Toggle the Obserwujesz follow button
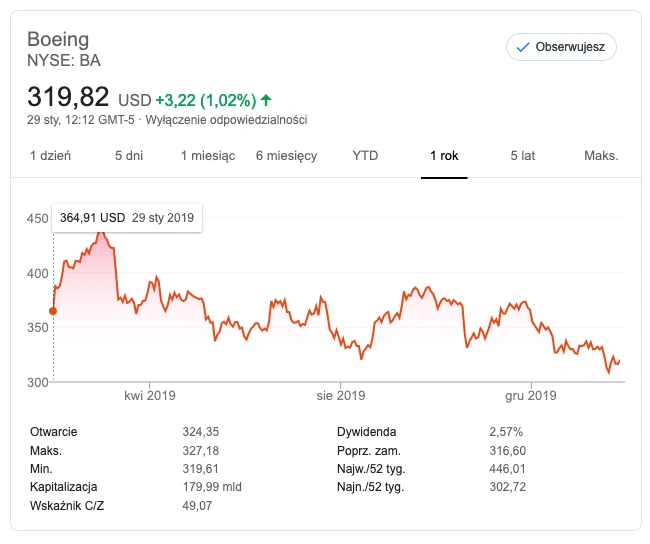Image resolution: width=650 pixels, height=544 pixels. pyautogui.click(x=561, y=47)
